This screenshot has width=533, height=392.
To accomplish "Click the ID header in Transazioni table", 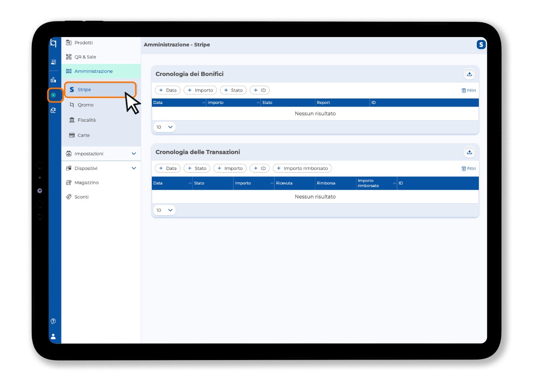I will (438, 183).
